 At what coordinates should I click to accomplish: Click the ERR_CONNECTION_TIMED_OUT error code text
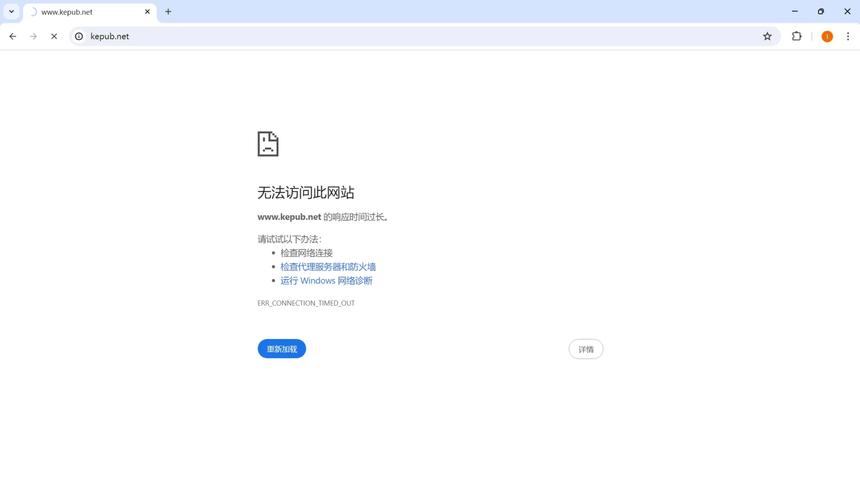click(x=306, y=303)
